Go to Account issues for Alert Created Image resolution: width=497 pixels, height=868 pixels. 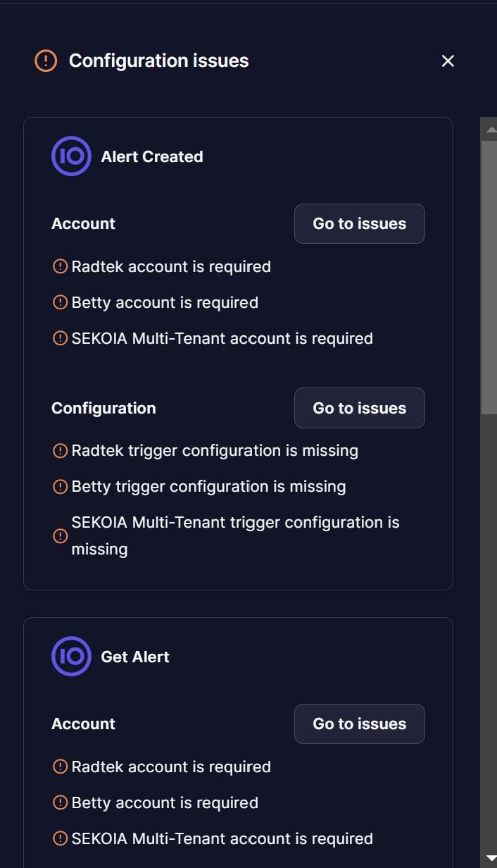tap(359, 223)
